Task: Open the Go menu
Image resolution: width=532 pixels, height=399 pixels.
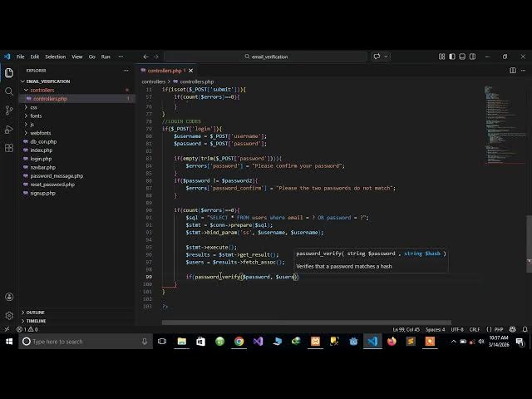Action: click(x=92, y=57)
